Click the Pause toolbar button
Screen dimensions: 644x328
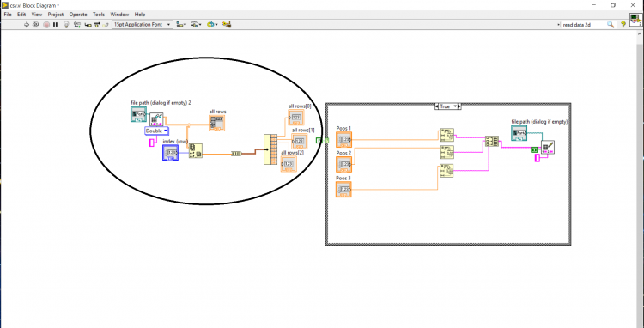pos(56,25)
